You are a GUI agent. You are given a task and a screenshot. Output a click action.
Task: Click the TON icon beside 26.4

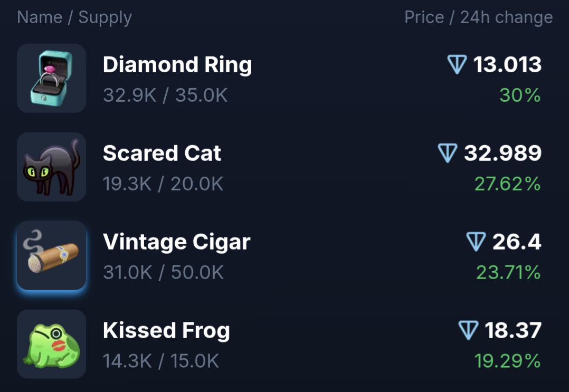(x=476, y=242)
